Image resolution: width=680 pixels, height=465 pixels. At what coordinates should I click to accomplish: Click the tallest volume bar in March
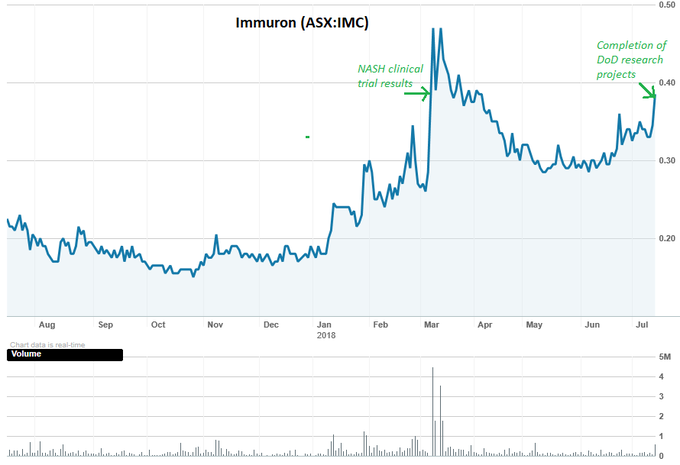(x=432, y=412)
